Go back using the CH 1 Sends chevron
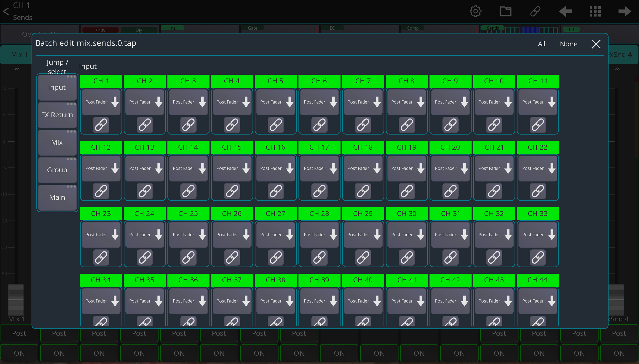The image size is (639, 364). [6, 11]
